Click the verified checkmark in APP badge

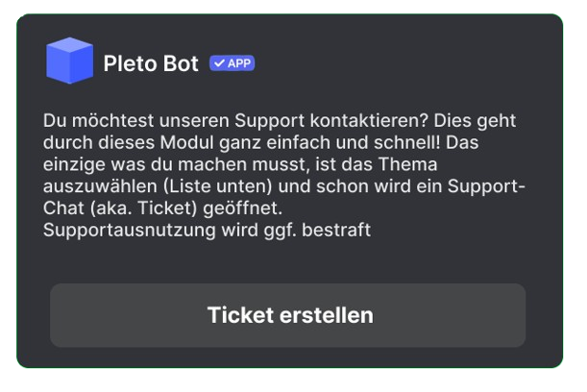coord(219,63)
